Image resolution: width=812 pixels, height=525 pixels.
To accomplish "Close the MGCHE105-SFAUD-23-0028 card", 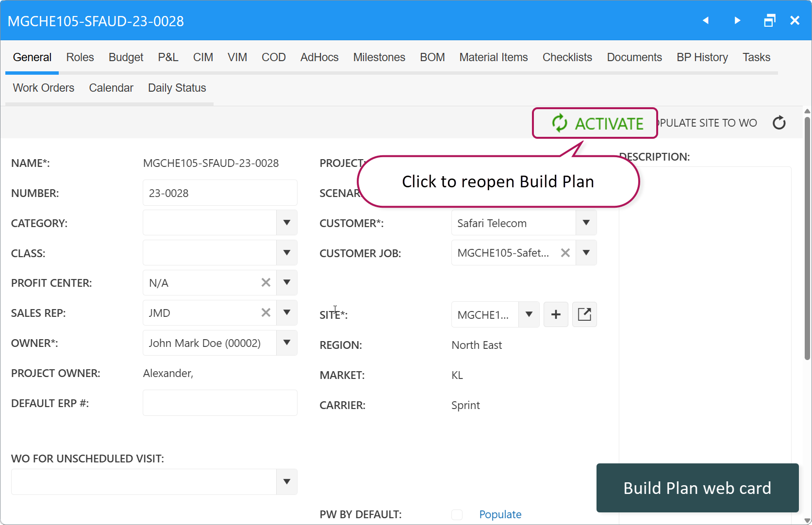I will 795,20.
